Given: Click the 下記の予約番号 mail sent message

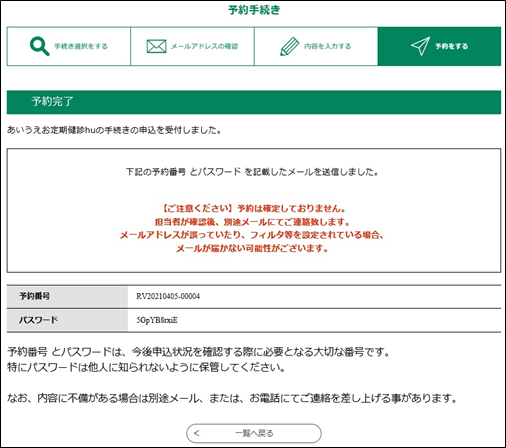Looking at the screenshot, I should (252, 172).
